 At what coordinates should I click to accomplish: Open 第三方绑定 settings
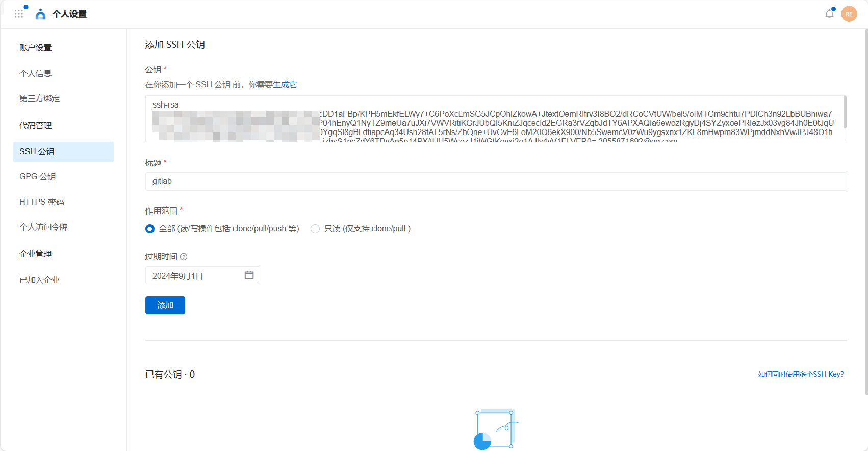coord(40,98)
